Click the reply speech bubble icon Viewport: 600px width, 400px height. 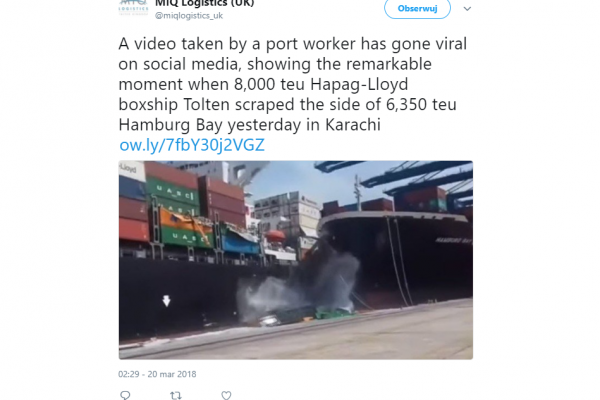125,395
